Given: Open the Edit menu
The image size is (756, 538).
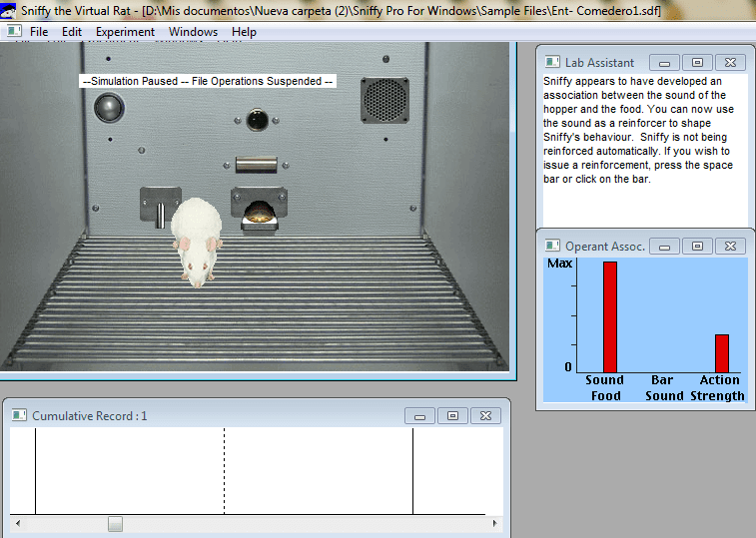Looking at the screenshot, I should pyautogui.click(x=71, y=32).
